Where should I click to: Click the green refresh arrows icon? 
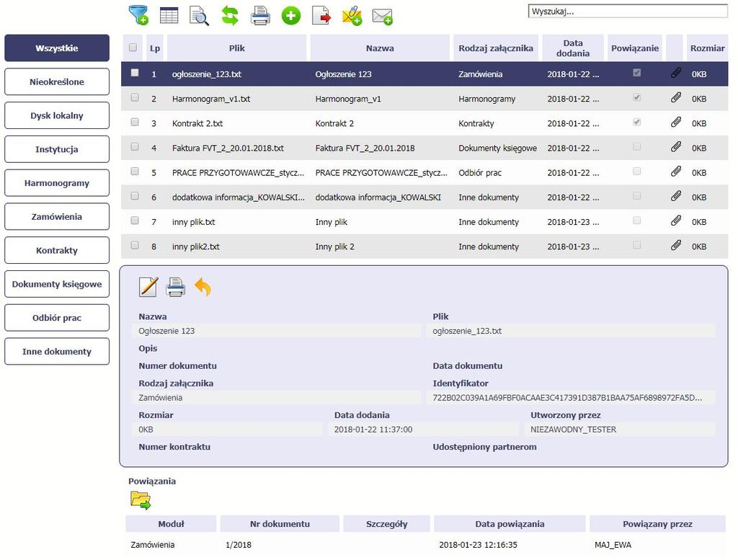(230, 16)
